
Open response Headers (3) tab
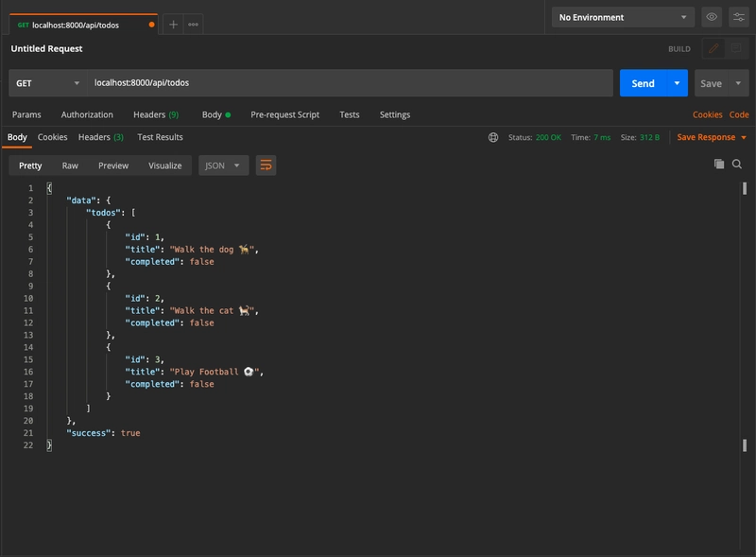click(101, 137)
